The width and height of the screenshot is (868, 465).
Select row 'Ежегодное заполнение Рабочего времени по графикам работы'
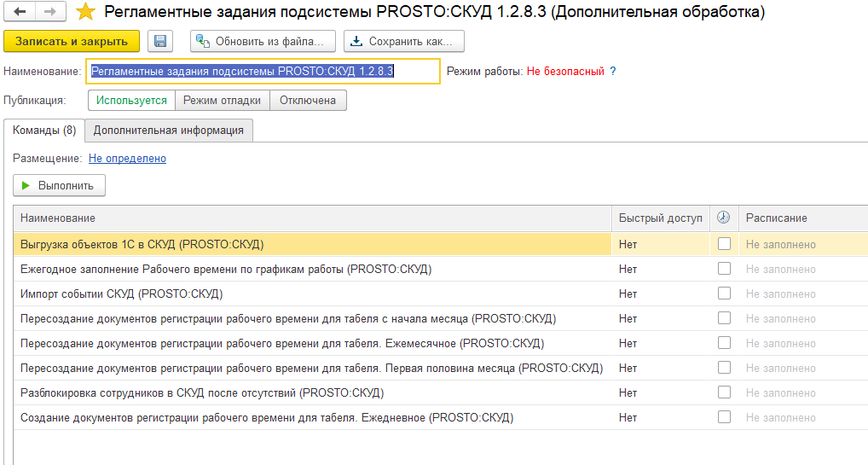pyautogui.click(x=313, y=270)
